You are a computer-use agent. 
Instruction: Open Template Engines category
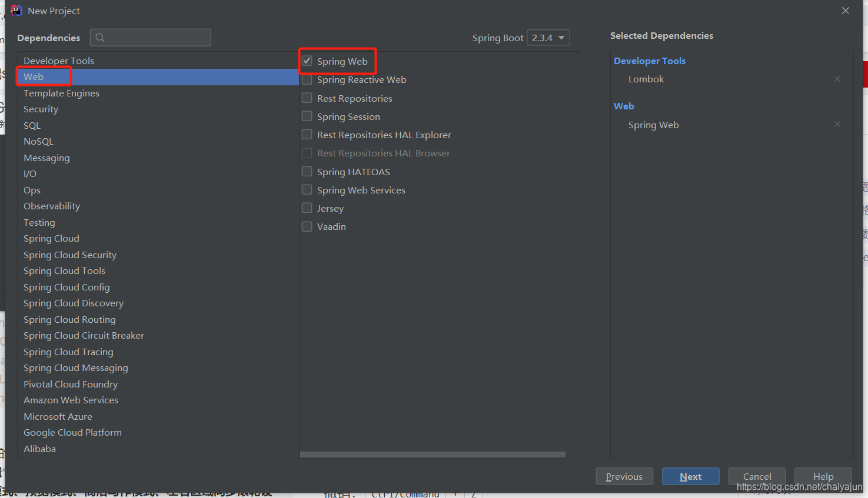click(x=158, y=93)
